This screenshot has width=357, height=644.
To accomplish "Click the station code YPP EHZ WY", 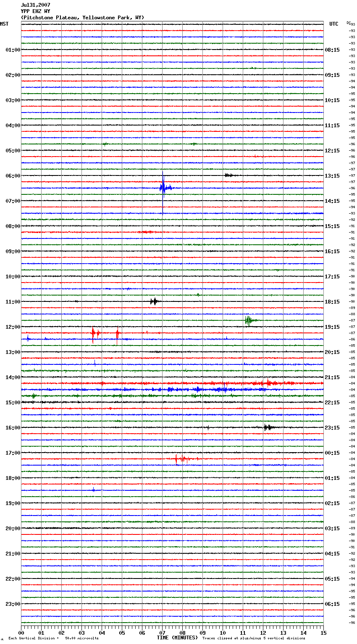I will pos(36,11).
